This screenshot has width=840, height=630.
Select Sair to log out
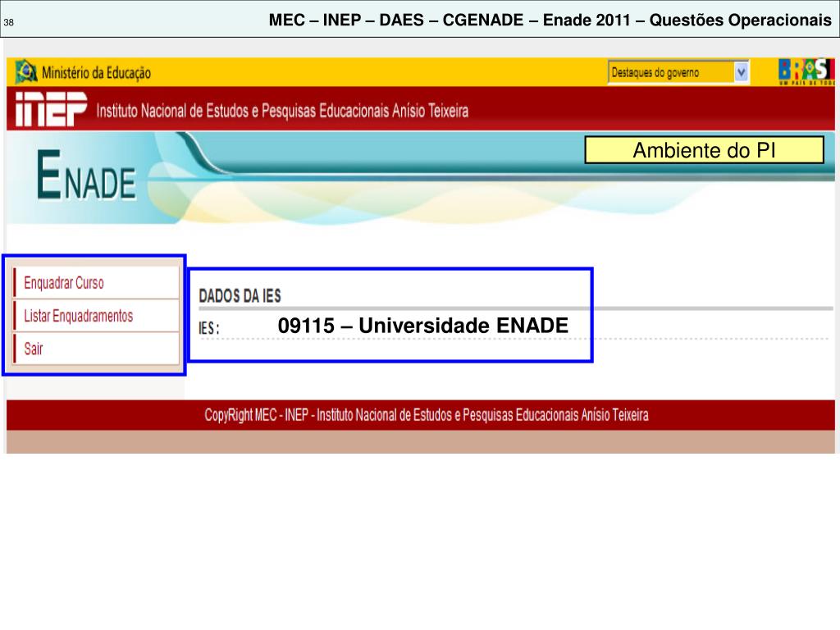click(x=96, y=349)
